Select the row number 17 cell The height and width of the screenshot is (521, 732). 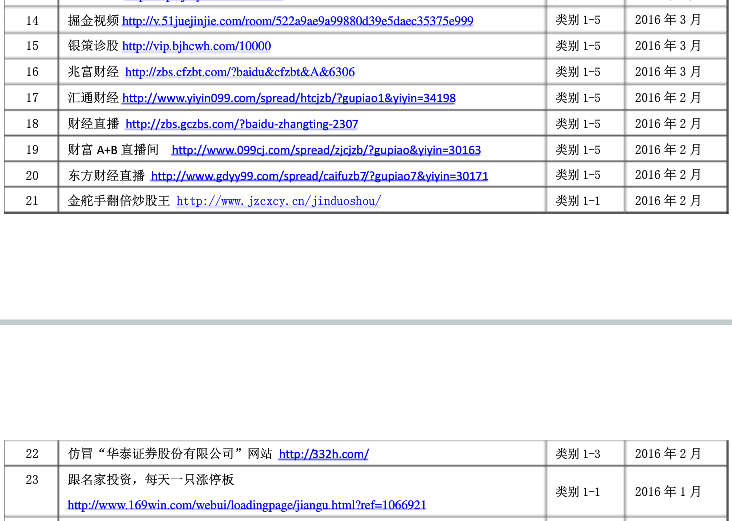click(x=32, y=98)
